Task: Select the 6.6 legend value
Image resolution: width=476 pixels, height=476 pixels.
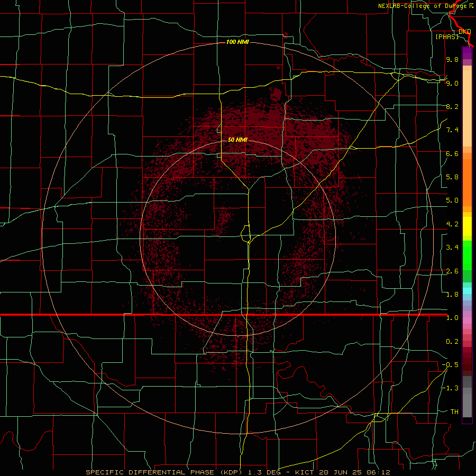Action: click(452, 153)
